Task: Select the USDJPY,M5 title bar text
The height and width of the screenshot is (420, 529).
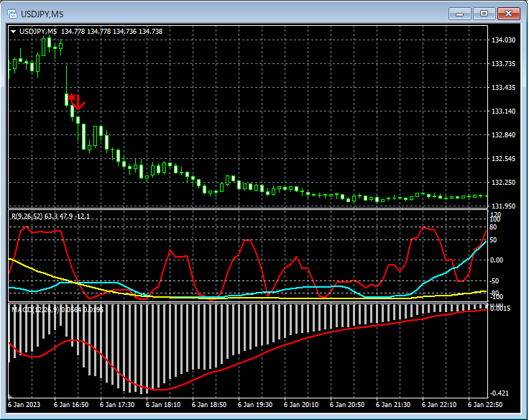Action: pos(42,14)
